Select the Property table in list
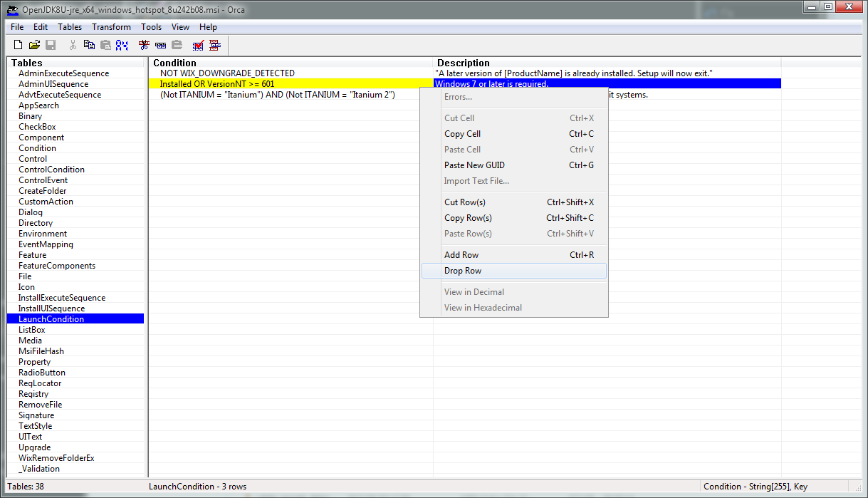This screenshot has height=498, width=868. coord(34,362)
